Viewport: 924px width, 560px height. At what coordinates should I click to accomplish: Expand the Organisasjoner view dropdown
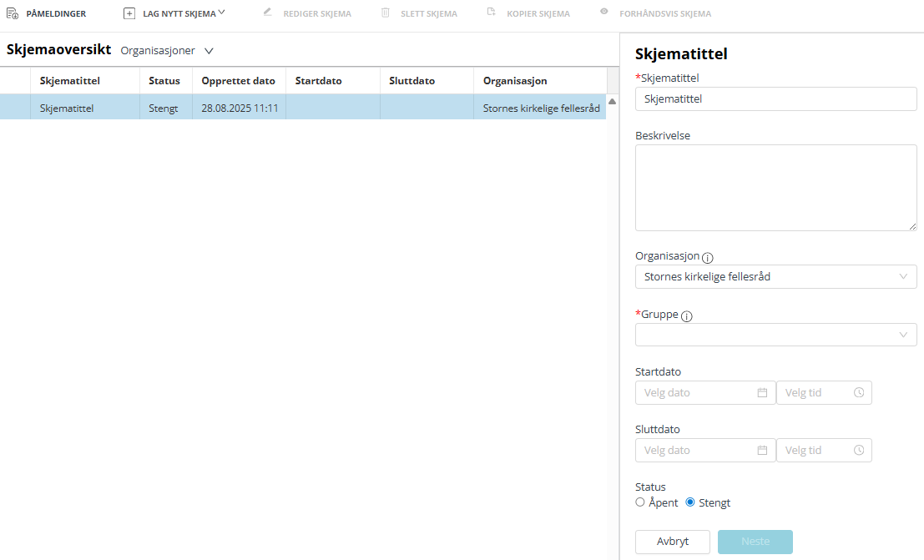click(x=209, y=51)
